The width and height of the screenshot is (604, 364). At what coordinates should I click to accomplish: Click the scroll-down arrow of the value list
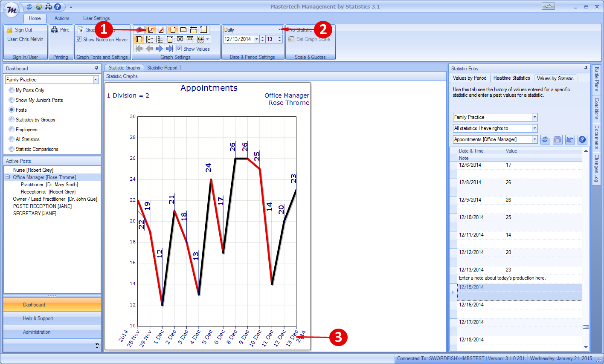point(586,347)
